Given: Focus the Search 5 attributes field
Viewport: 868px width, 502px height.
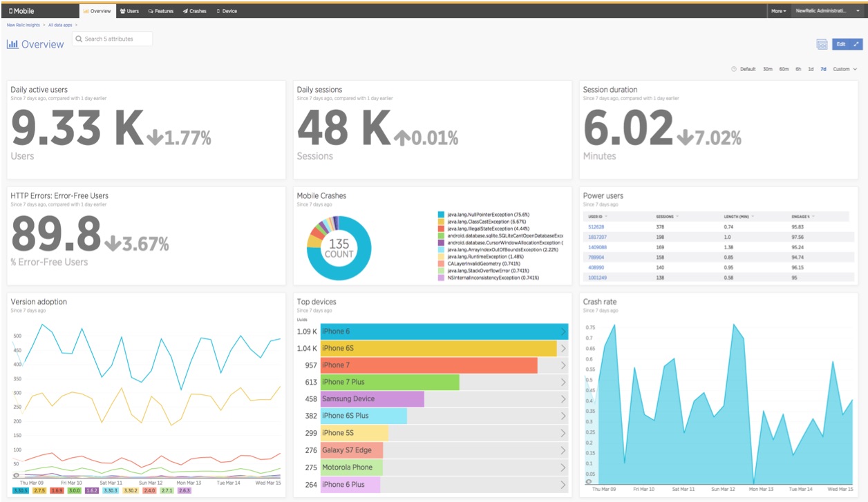Looking at the screenshot, I should tap(112, 39).
